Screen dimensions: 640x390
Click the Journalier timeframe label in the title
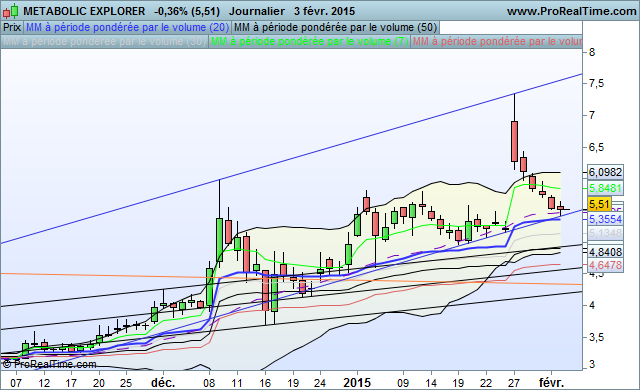257,11
